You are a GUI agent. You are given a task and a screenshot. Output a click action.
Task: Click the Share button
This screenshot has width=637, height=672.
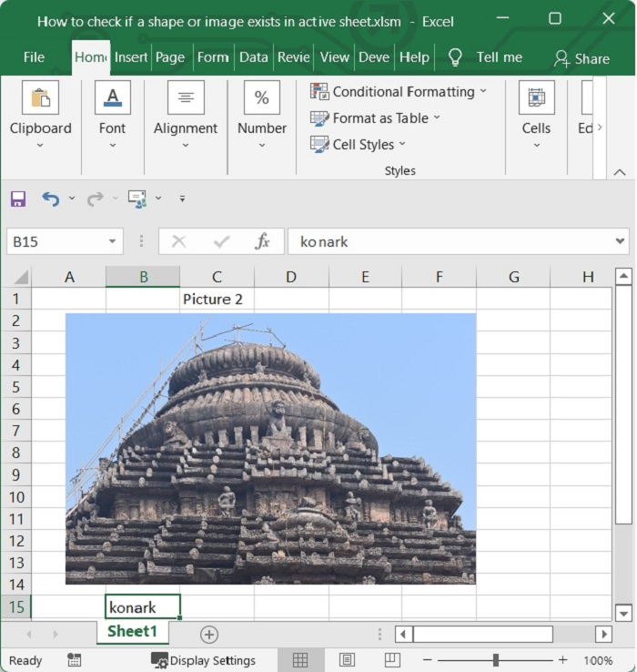point(581,58)
